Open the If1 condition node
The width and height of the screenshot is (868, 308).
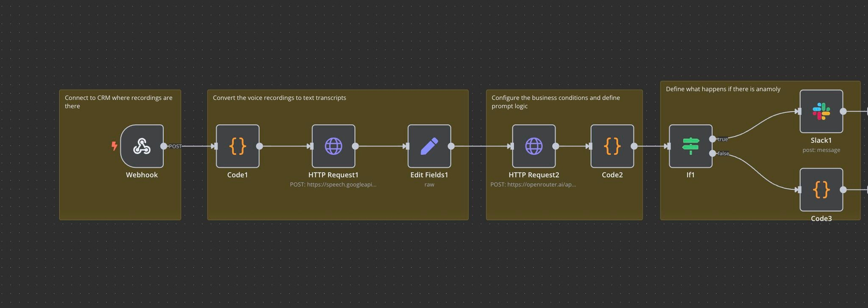(x=691, y=146)
